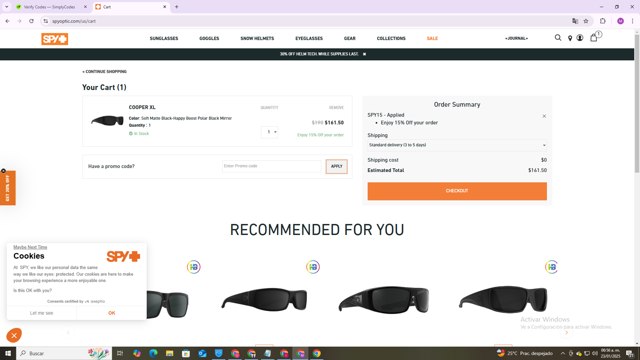Click the taskbar clock and date
Viewport: 640px width, 360px height.
(610, 353)
